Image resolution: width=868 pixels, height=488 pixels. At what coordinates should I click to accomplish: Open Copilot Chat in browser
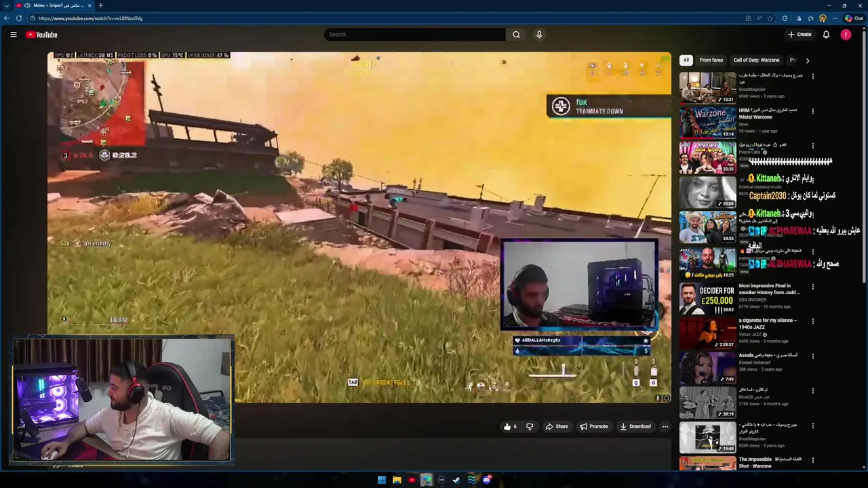853,18
